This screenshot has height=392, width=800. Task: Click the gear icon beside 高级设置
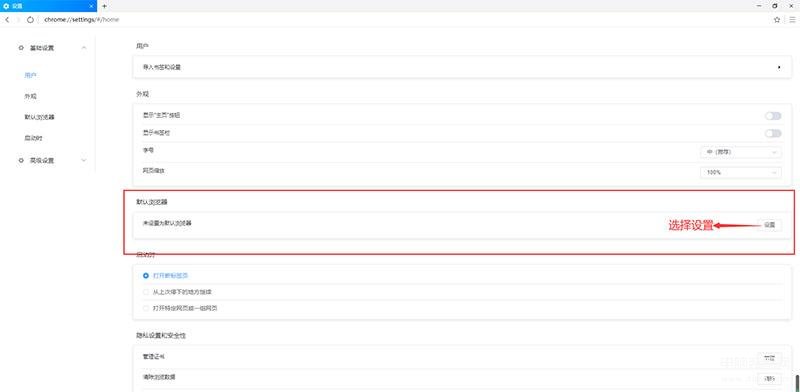pyautogui.click(x=21, y=160)
